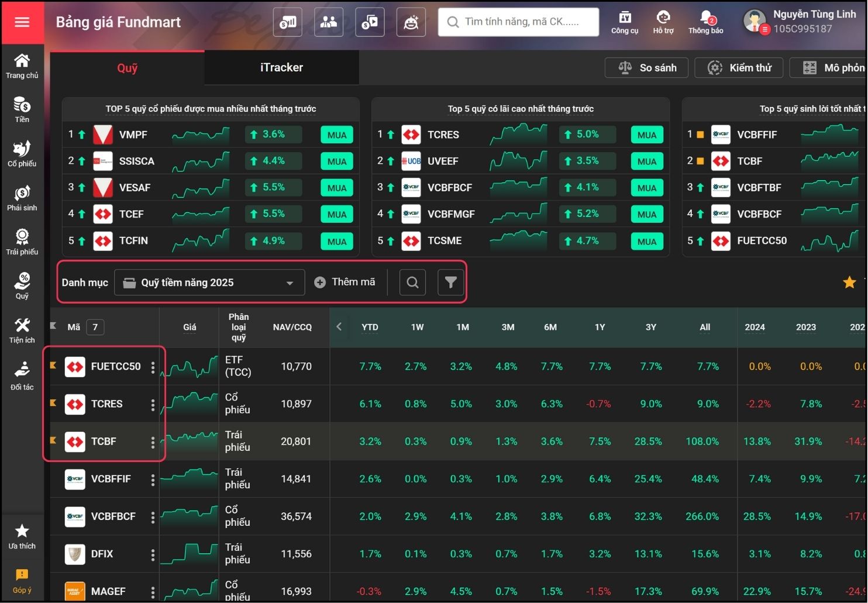Viewport: 868px width, 603px height.
Task: Click the money chart header icon
Action: click(x=288, y=22)
